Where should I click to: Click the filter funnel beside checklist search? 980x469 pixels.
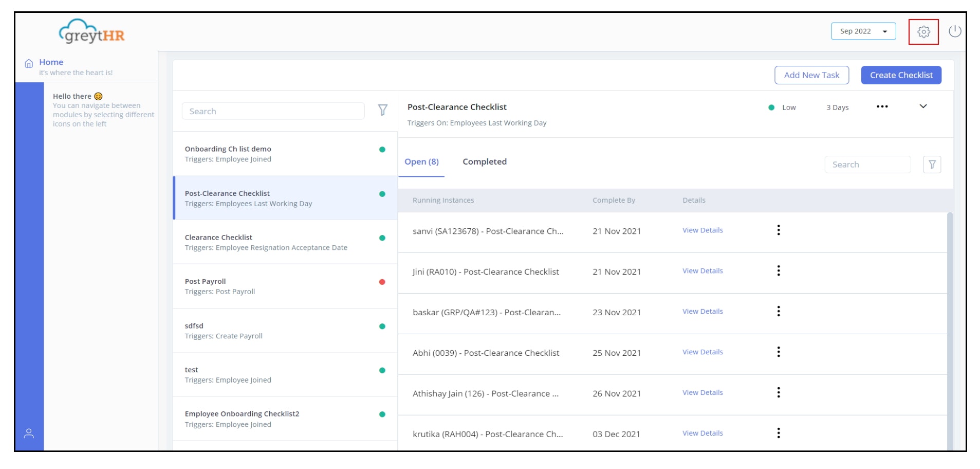(x=383, y=110)
